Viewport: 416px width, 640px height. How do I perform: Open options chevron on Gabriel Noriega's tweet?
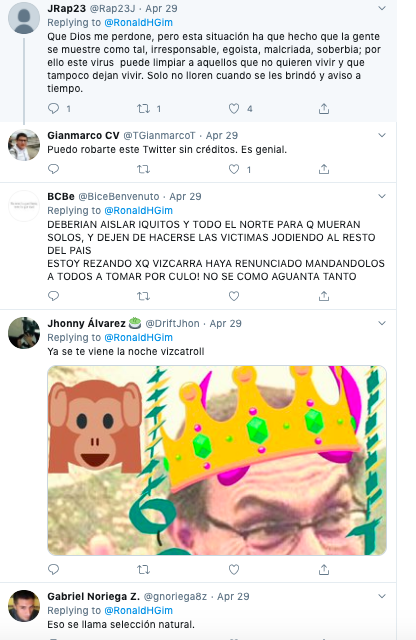tap(382, 596)
